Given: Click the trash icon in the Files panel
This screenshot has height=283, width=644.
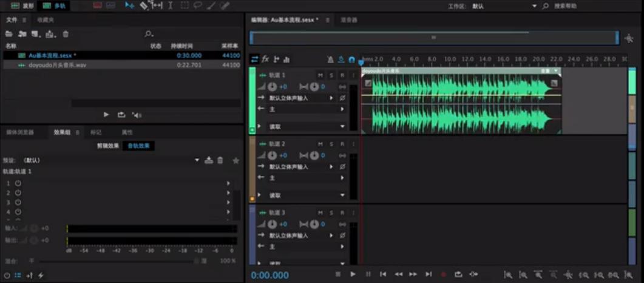Looking at the screenshot, I should 66,34.
